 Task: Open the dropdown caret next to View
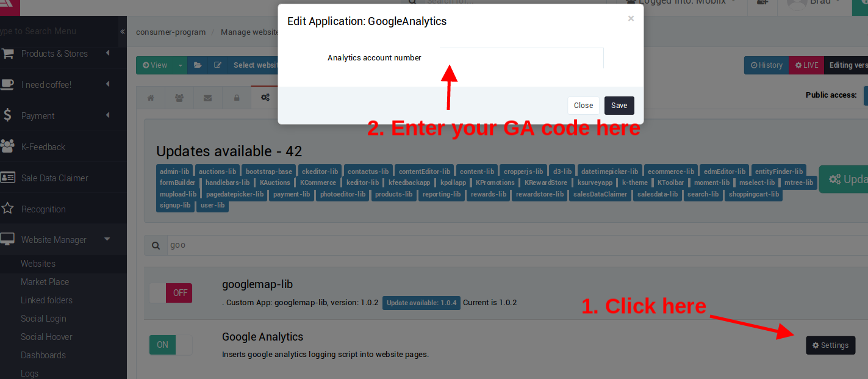181,65
